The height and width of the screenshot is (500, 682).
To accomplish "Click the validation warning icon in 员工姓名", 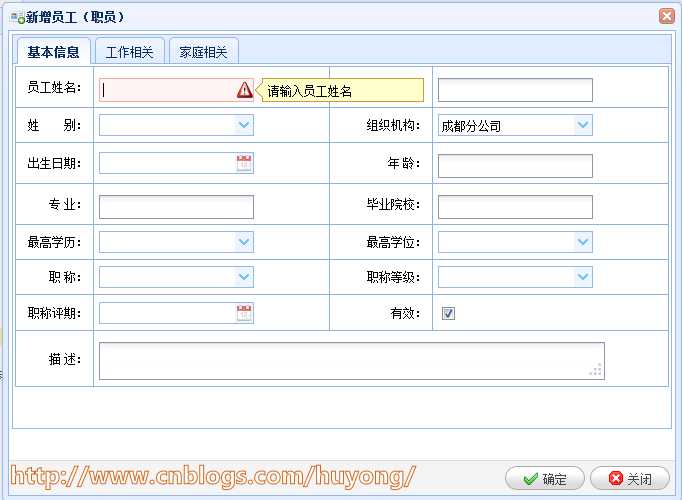I will click(x=244, y=90).
